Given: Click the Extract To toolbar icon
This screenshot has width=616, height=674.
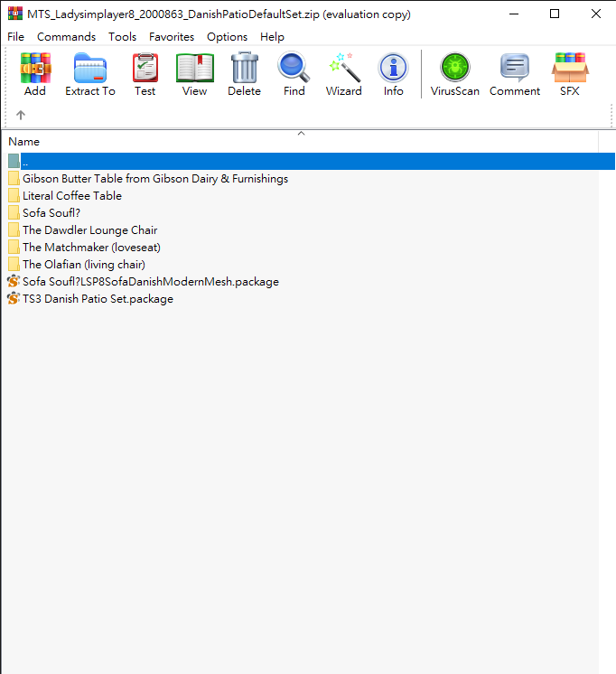Looking at the screenshot, I should [x=90, y=74].
